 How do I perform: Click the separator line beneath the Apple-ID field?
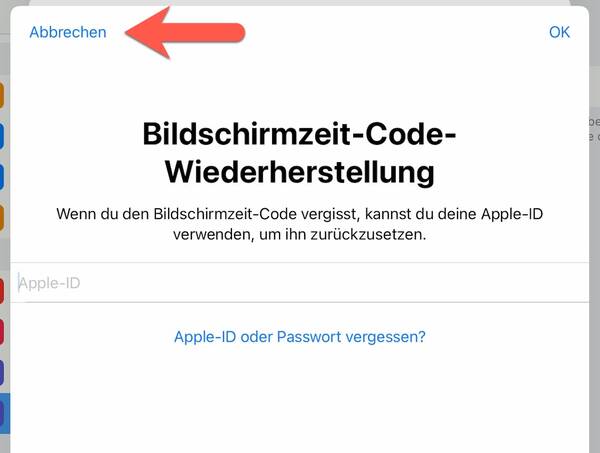[x=299, y=302]
